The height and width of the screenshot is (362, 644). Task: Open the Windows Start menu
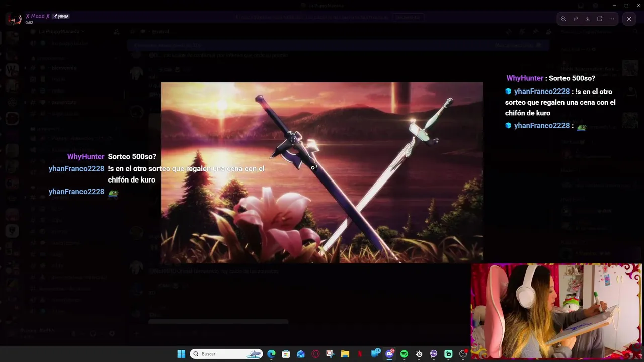point(181,354)
